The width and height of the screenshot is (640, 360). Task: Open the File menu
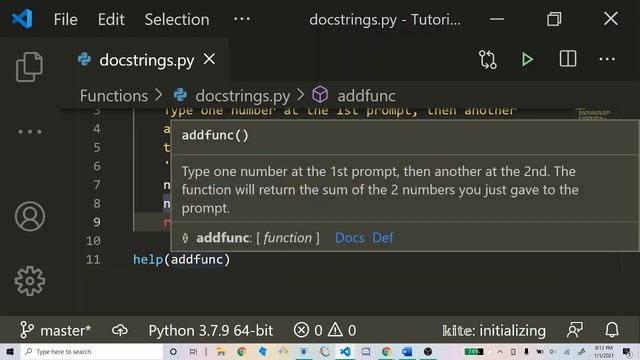click(x=65, y=19)
